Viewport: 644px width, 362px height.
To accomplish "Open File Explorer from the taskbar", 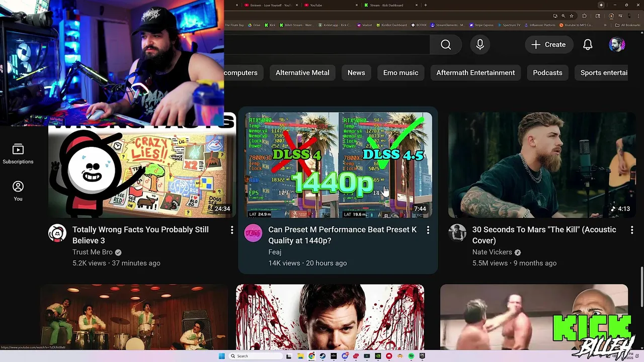I will 301,356.
